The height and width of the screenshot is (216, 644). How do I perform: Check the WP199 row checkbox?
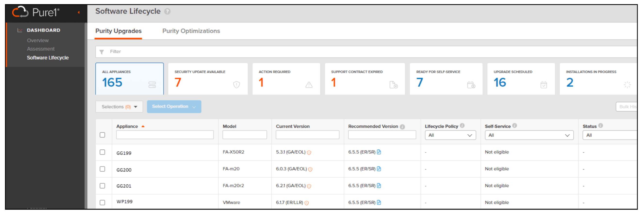[x=102, y=202]
